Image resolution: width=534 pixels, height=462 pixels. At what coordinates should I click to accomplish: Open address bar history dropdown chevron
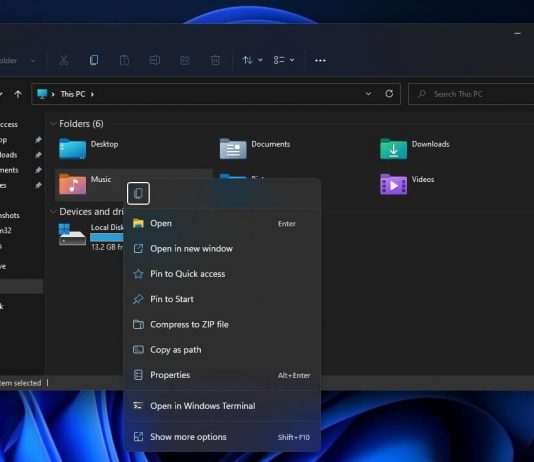[x=368, y=94]
